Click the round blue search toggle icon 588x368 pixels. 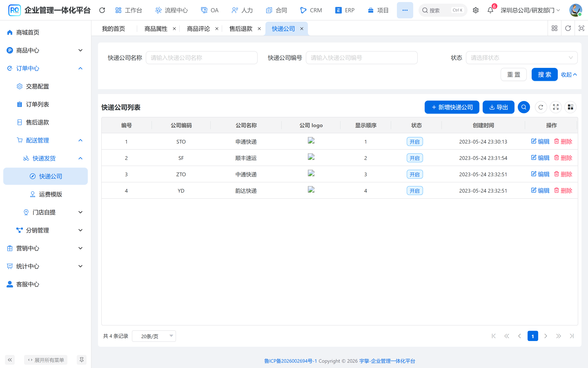524,107
